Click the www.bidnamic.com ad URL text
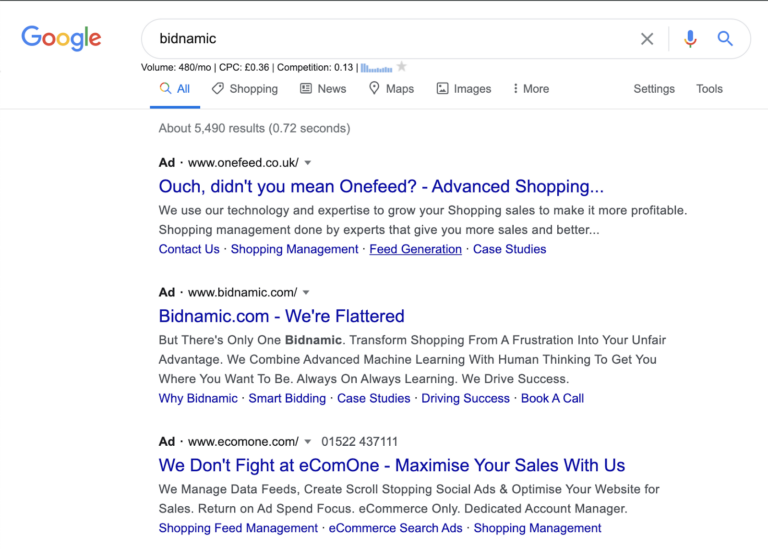 242,292
